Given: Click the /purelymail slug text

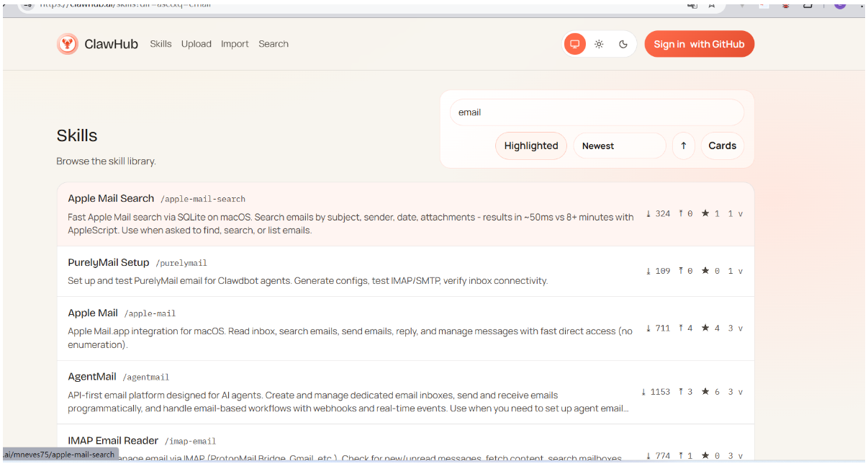Looking at the screenshot, I should pyautogui.click(x=181, y=263).
